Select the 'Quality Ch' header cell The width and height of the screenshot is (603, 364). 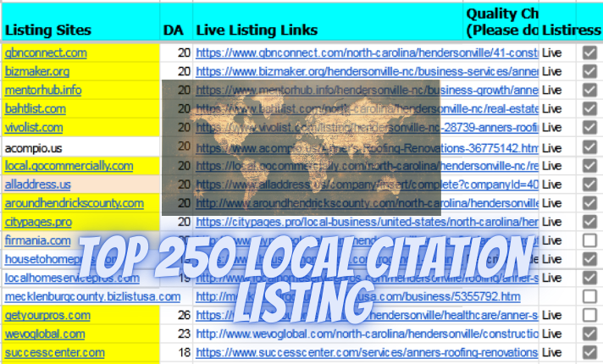tap(501, 21)
